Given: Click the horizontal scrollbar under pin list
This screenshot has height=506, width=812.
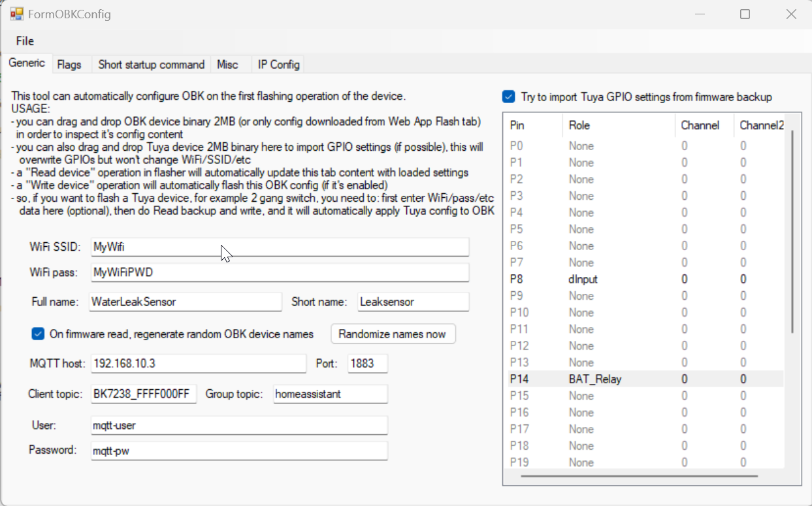Looking at the screenshot, I should pos(639,476).
